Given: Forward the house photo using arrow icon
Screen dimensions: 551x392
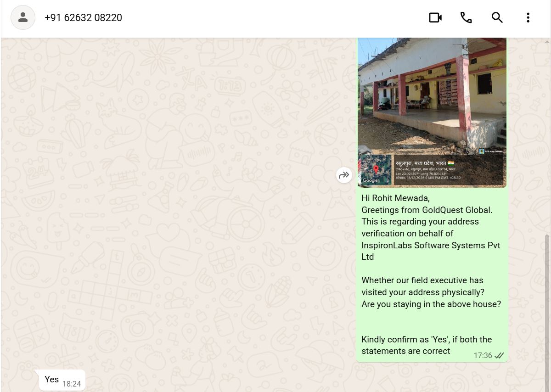Looking at the screenshot, I should (x=344, y=175).
